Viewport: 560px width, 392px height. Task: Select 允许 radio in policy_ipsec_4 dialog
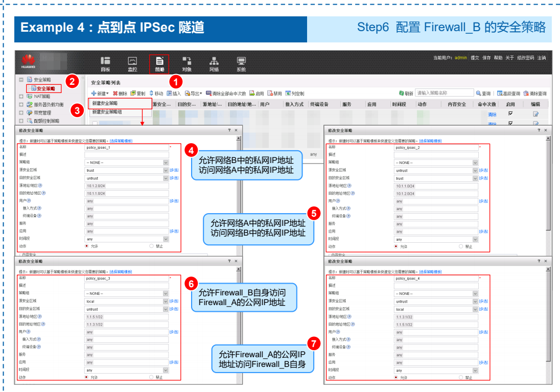coord(396,378)
